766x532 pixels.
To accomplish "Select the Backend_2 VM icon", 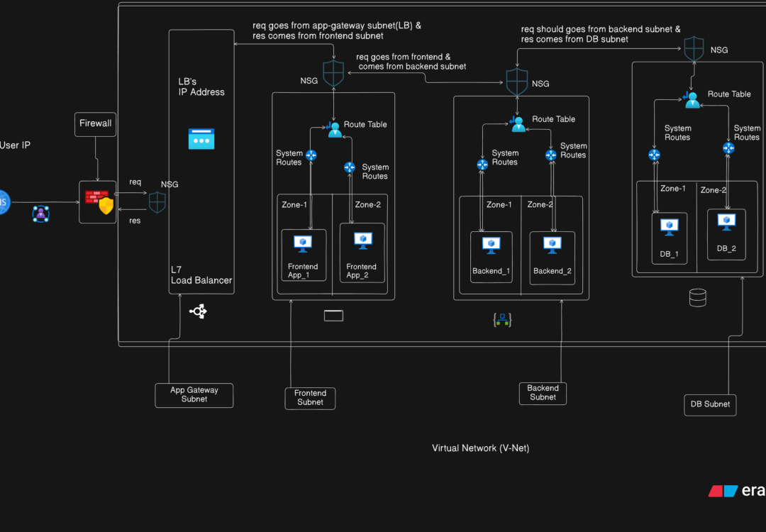I will (553, 245).
